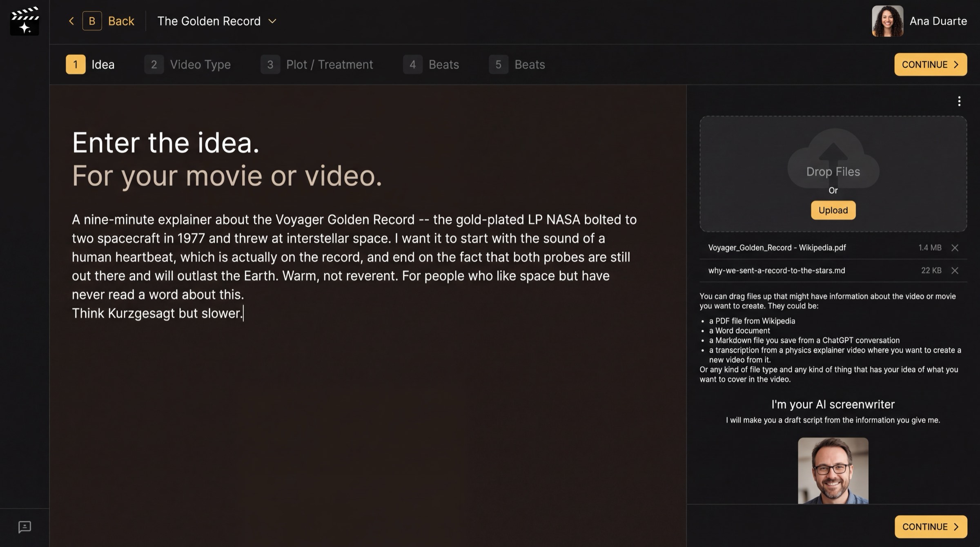Click the cloud upload drop zone icon
This screenshot has height=547, width=980.
(x=833, y=158)
